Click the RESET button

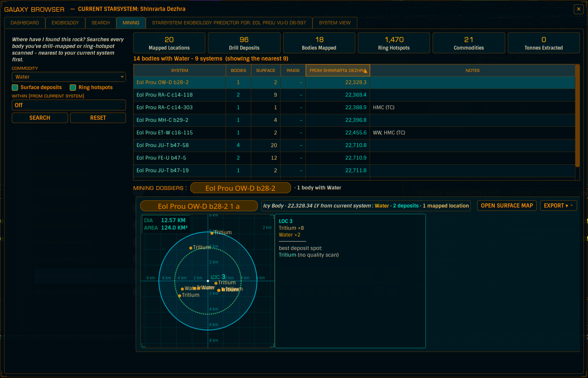pyautogui.click(x=98, y=118)
